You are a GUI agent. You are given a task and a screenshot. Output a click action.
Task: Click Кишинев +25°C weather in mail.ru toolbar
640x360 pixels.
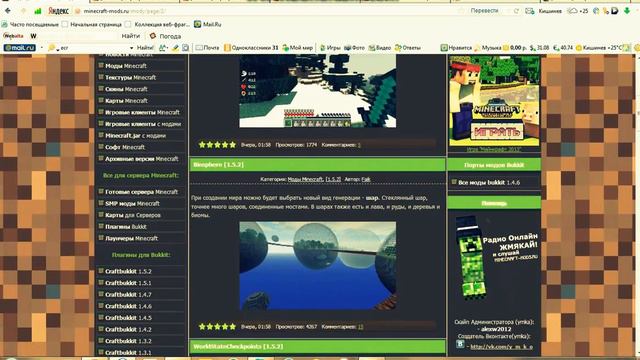pyautogui.click(x=599, y=48)
